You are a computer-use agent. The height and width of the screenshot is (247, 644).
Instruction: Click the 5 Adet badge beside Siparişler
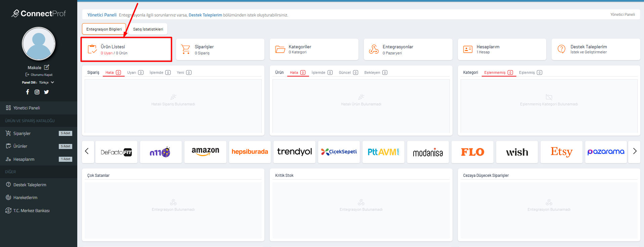tap(66, 133)
